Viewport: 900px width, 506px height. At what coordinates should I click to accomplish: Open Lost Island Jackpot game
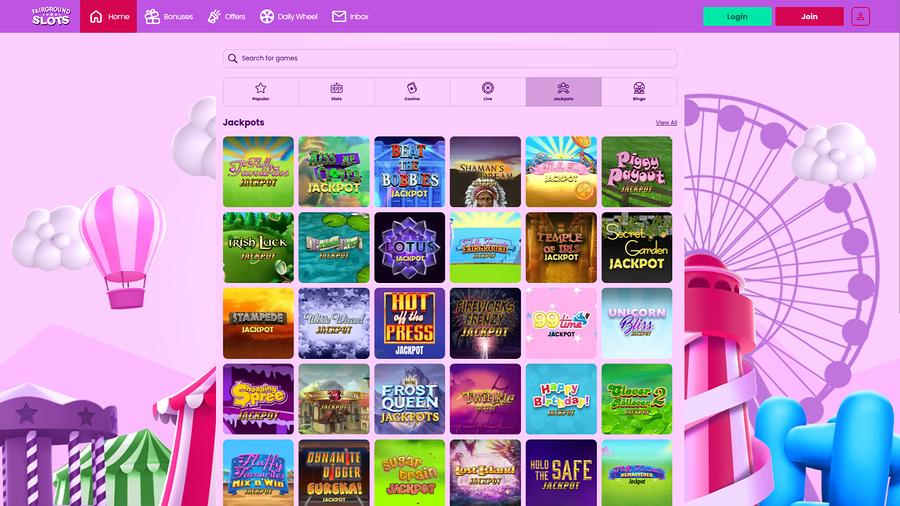(486, 473)
